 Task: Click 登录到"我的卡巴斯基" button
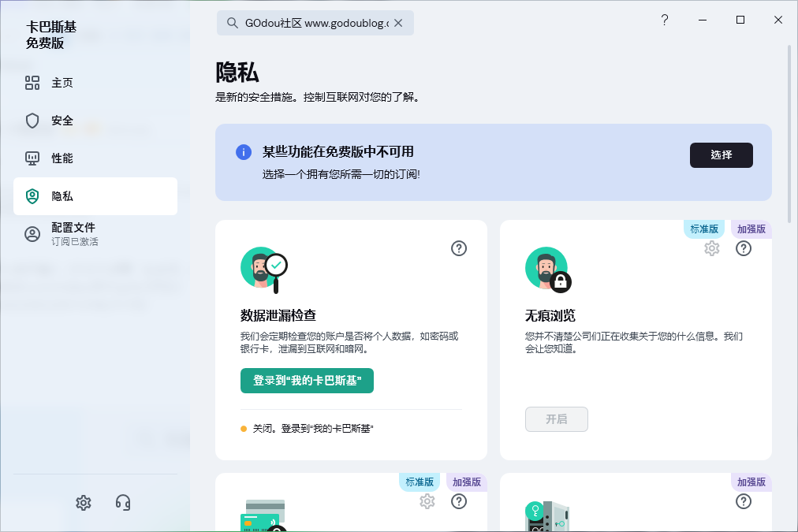(x=307, y=381)
